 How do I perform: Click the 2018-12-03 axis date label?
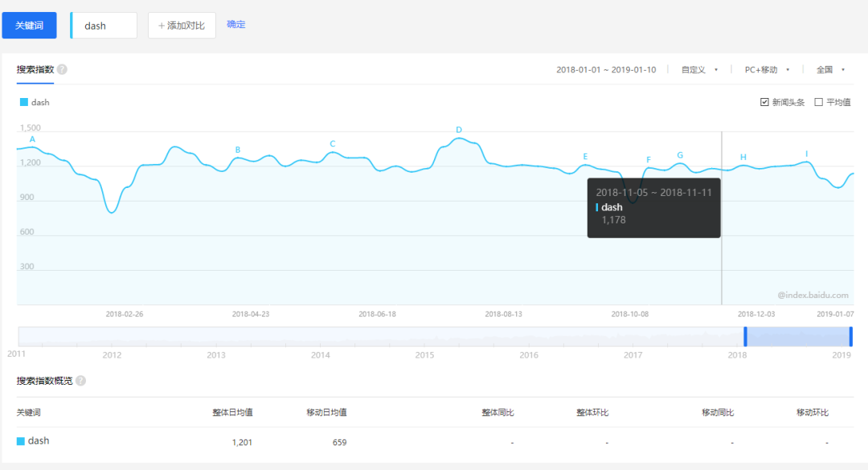[756, 314]
